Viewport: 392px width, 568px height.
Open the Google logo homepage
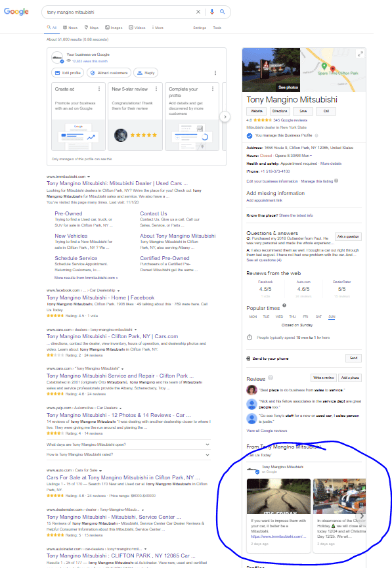(16, 12)
